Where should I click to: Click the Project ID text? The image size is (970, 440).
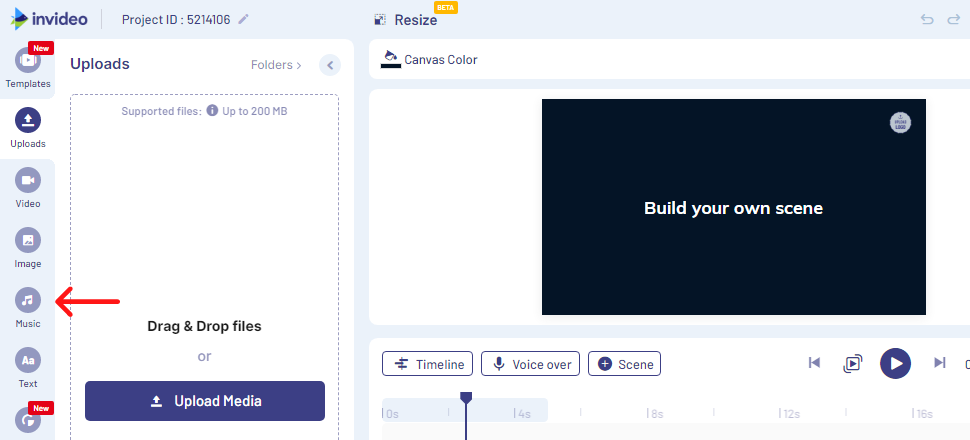176,19
